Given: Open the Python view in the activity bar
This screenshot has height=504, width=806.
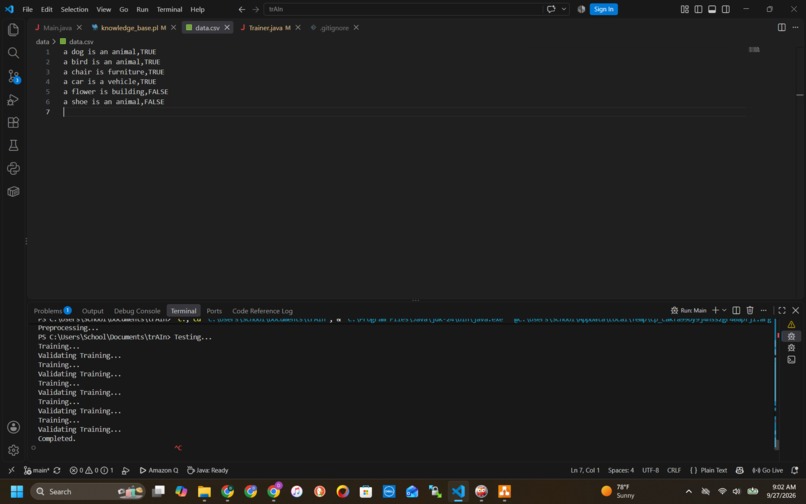Looking at the screenshot, I should click(x=13, y=169).
